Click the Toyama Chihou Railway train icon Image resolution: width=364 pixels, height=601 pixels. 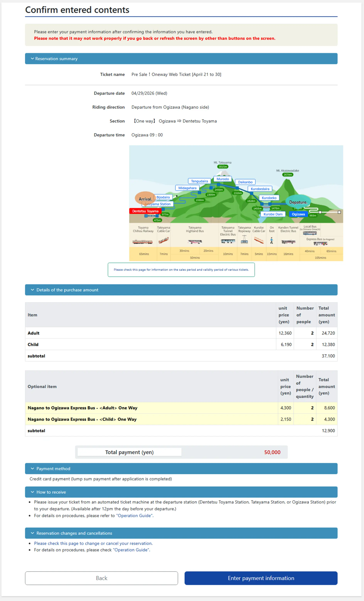click(142, 242)
